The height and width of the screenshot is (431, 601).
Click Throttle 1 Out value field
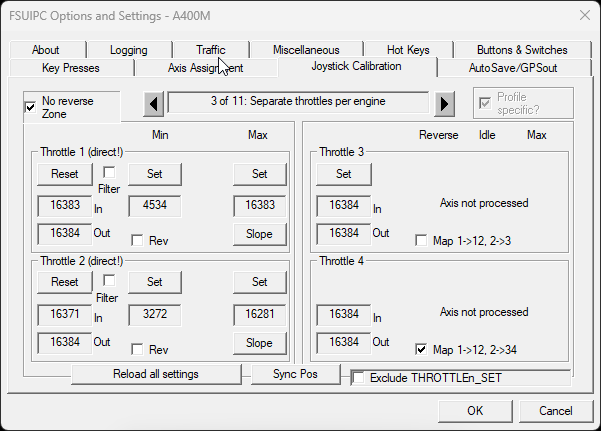(x=65, y=234)
